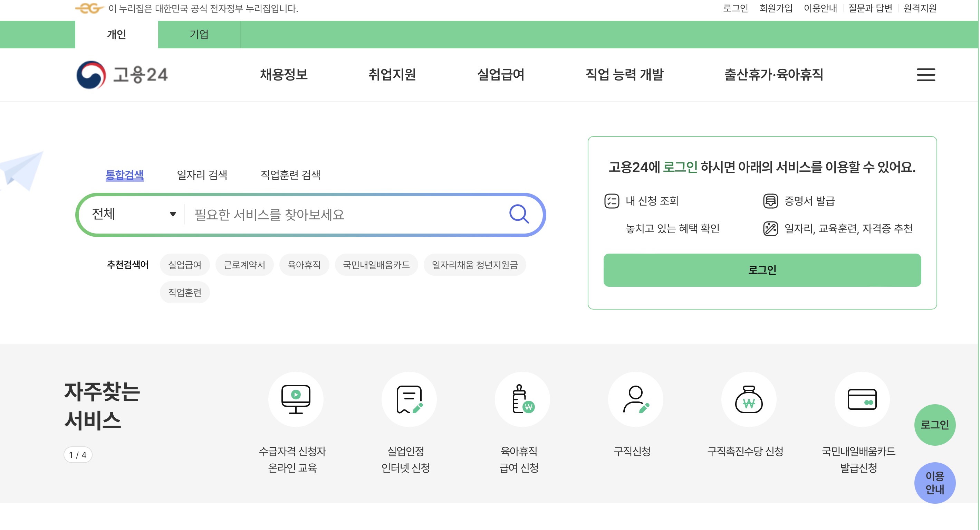Screen dimensions: 980x530
Task: Expand the 전체 search category dropdown
Action: pos(133,214)
